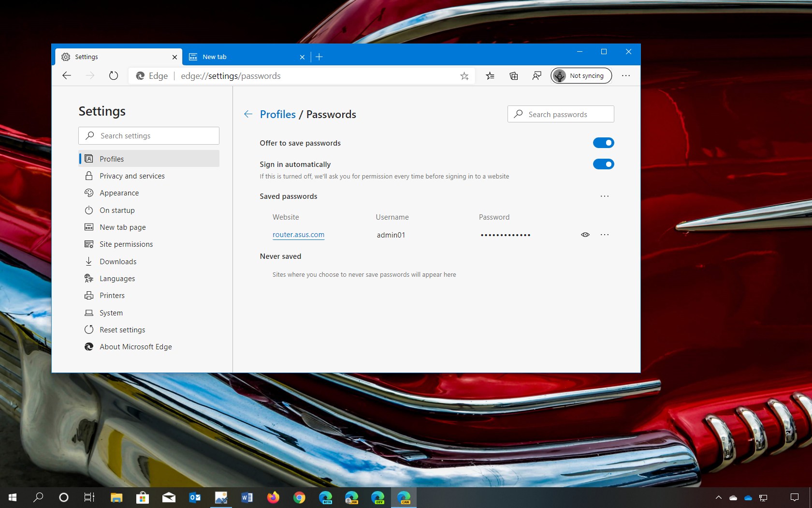812x508 pixels.
Task: Open File Explorer from taskbar
Action: pos(116,497)
